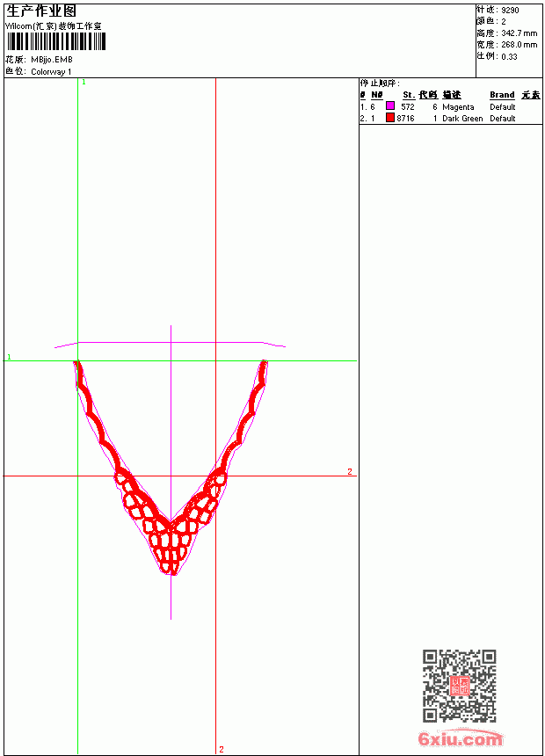This screenshot has height=756, width=545.
Task: Click the 9290 stitch count value
Action: pyautogui.click(x=510, y=11)
